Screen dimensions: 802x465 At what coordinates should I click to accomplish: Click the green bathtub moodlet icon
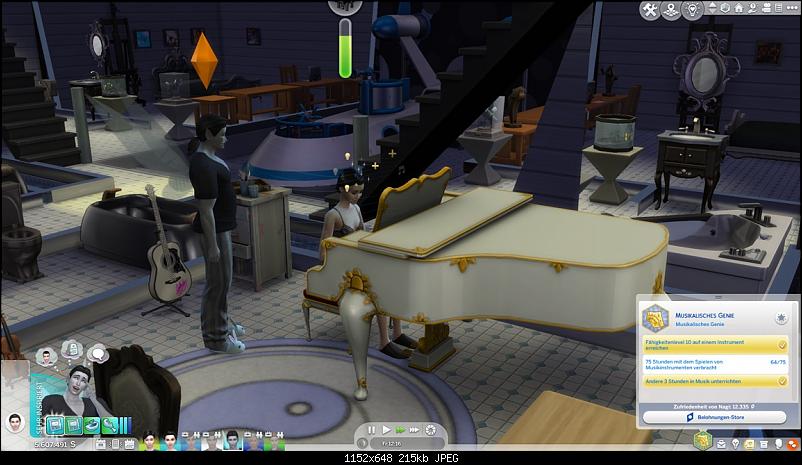92,425
